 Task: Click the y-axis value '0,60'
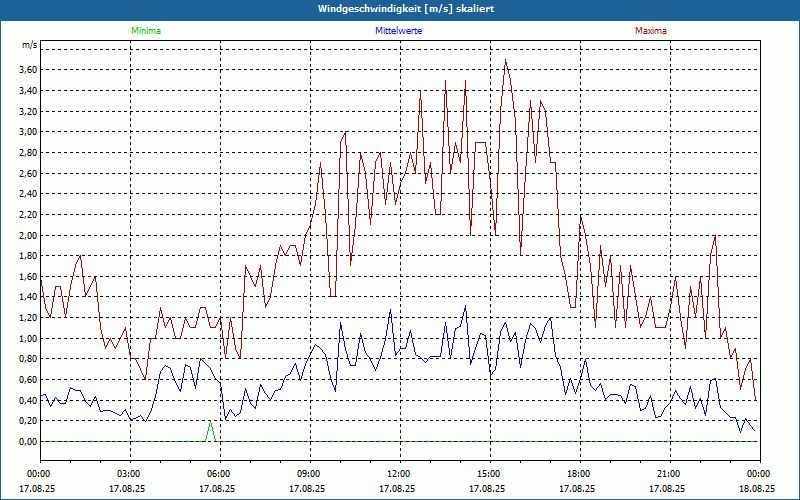coord(28,380)
